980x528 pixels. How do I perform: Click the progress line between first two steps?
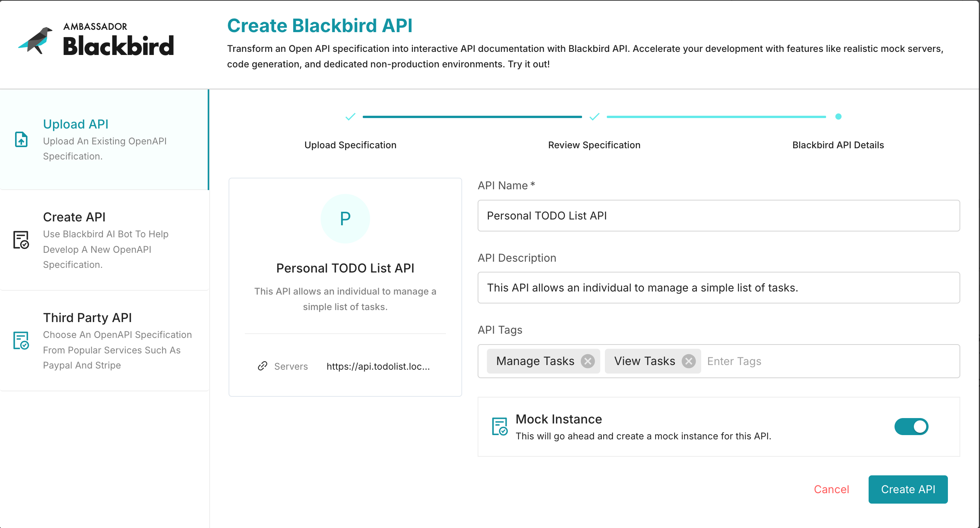click(x=472, y=117)
